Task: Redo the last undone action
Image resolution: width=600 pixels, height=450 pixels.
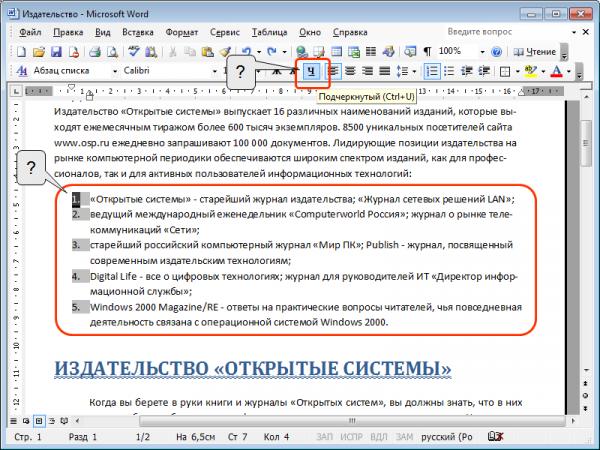Action: click(272, 52)
